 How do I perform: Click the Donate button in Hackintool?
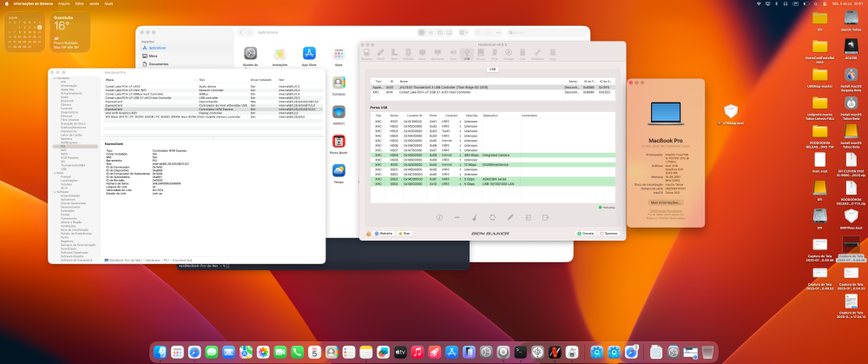[x=585, y=233]
